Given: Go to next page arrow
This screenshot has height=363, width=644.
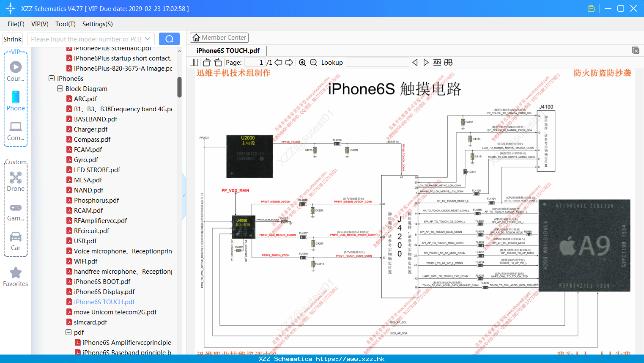Looking at the screenshot, I should tap(289, 62).
